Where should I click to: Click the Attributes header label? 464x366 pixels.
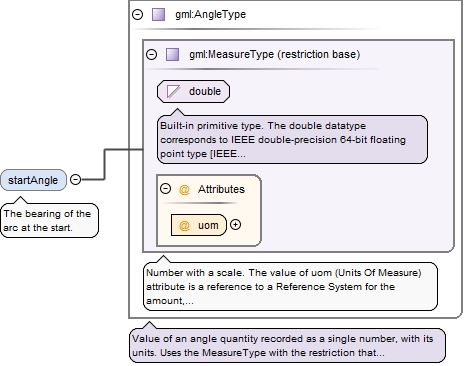click(221, 189)
